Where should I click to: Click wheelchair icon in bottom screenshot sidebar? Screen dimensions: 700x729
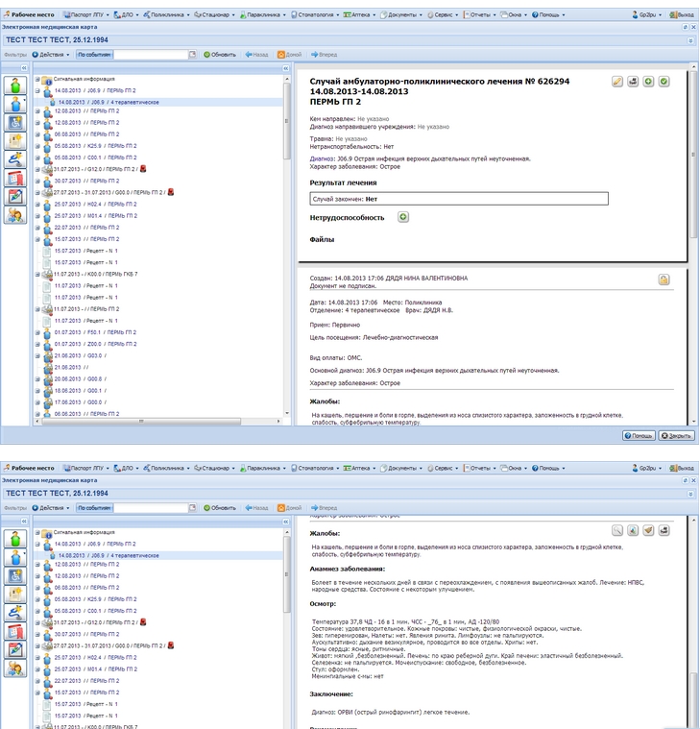click(x=15, y=576)
